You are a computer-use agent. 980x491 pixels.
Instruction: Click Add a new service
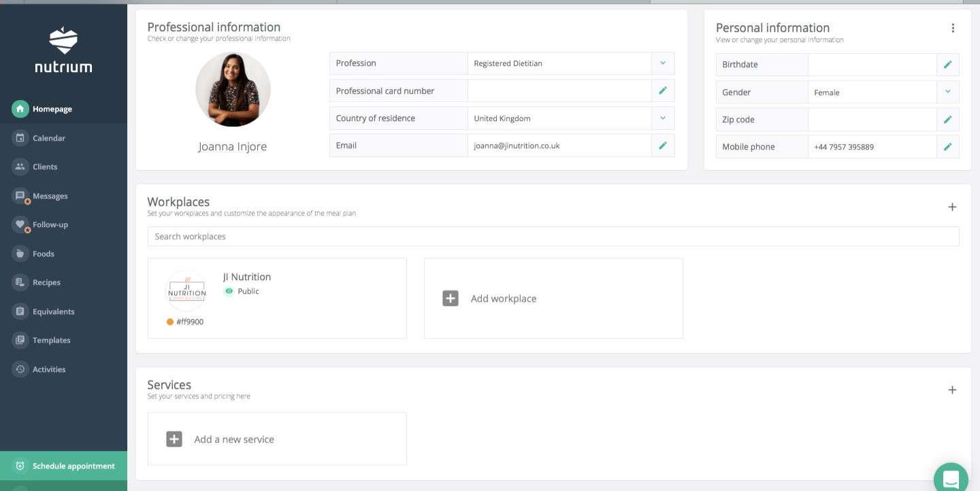tap(277, 439)
